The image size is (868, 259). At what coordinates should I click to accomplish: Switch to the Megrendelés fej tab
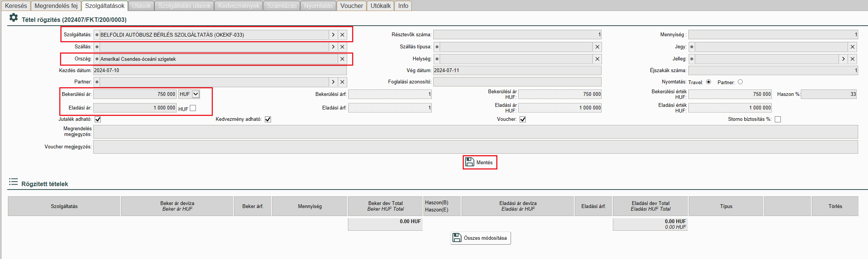56,6
